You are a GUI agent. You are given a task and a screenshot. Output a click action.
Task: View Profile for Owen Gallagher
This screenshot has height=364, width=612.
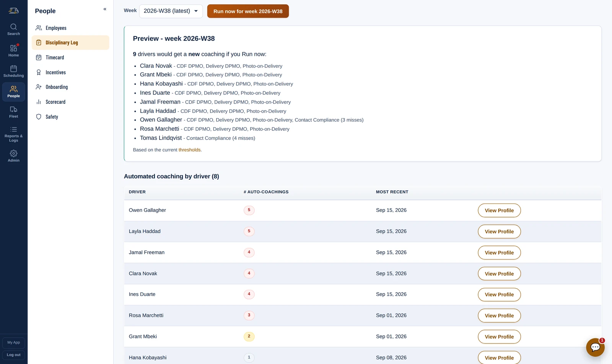tap(499, 210)
